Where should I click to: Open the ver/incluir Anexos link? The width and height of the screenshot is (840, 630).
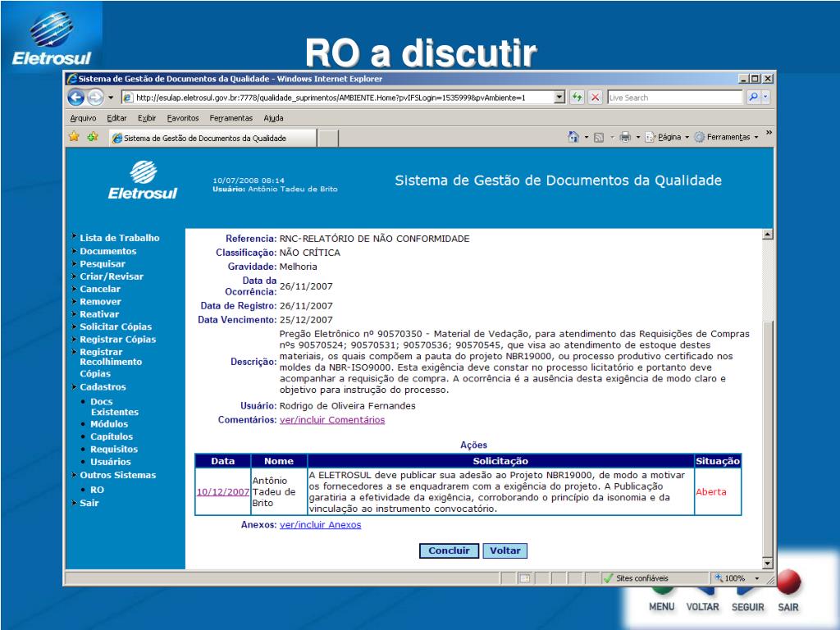(321, 525)
